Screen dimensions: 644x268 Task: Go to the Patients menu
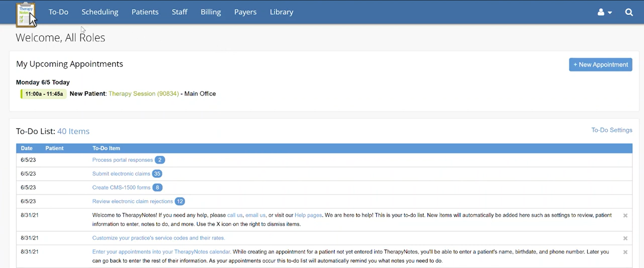(x=145, y=12)
